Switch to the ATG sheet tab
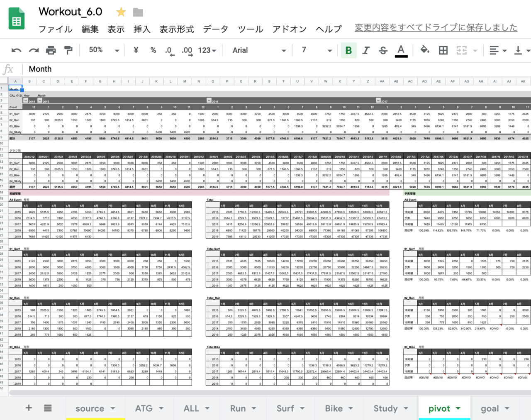The height and width of the screenshot is (420, 531). pyautogui.click(x=144, y=408)
